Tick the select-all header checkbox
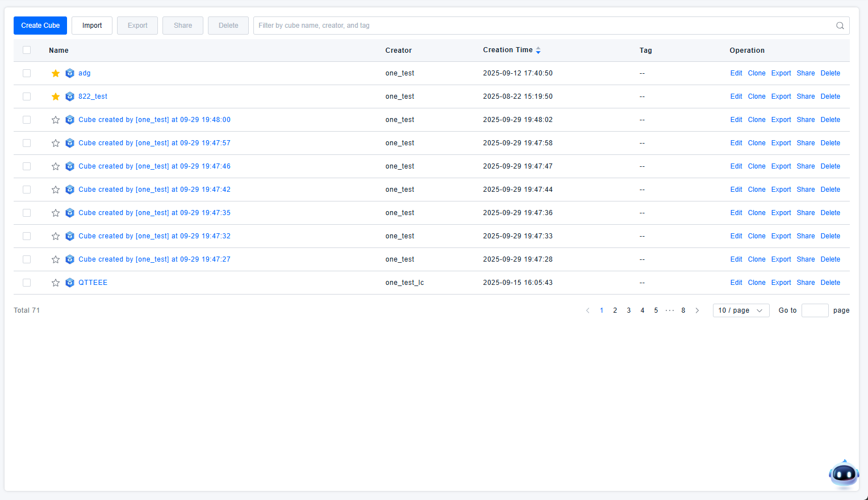This screenshot has height=500, width=868. [27, 50]
